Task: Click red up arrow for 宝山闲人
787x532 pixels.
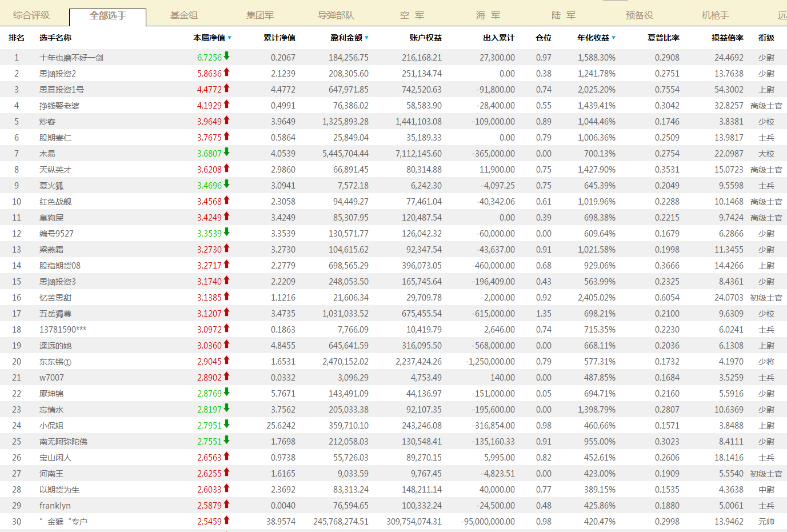Action: click(227, 456)
